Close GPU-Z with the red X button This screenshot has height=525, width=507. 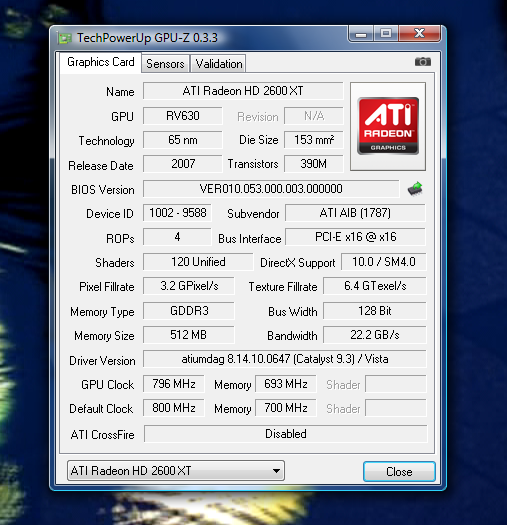point(420,33)
